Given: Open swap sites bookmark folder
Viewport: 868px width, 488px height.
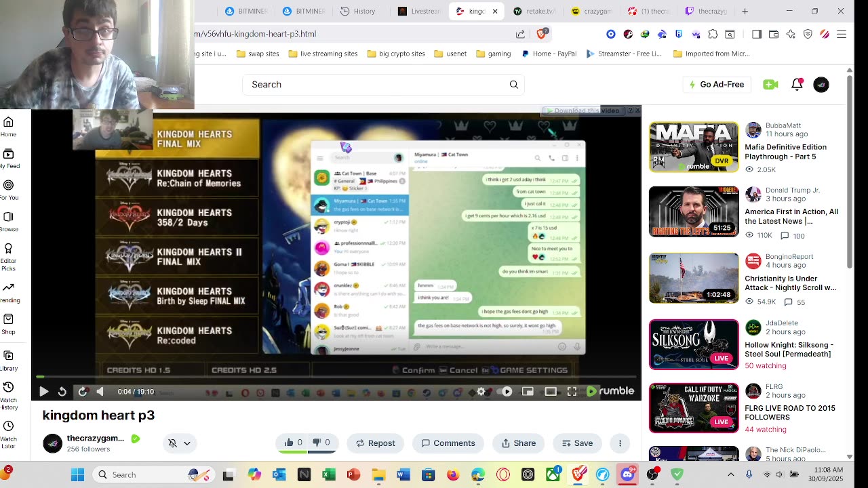Looking at the screenshot, I should point(257,54).
